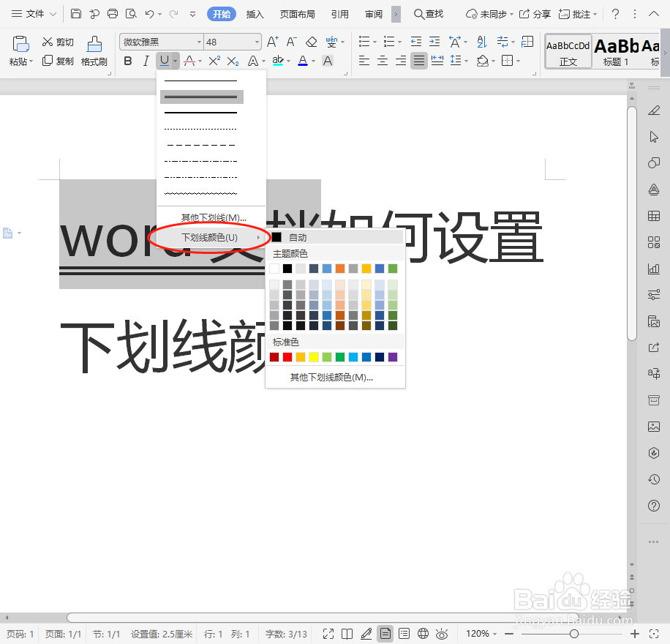This screenshot has height=644, width=670.
Task: Open the chart icon in right sidebar
Action: coord(654,269)
